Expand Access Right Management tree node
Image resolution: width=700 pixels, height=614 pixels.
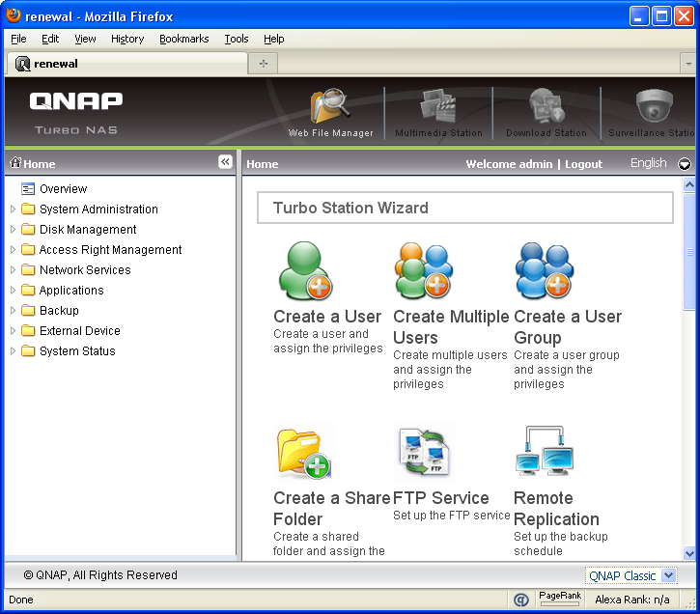pyautogui.click(x=13, y=249)
